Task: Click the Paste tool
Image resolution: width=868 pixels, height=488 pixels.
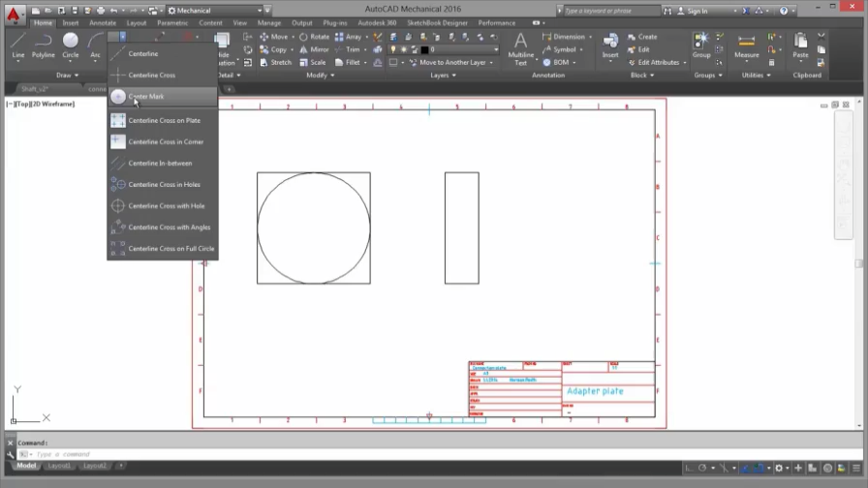Action: pos(800,46)
